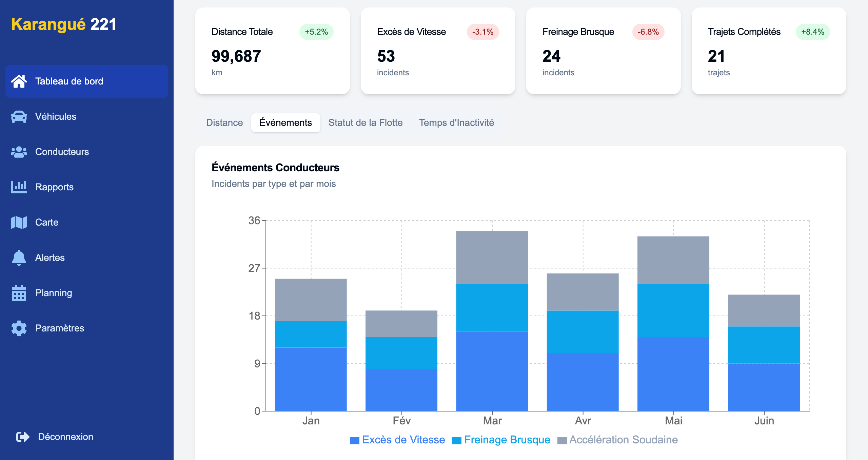Click the -3.1% badge
868x460 pixels.
483,32
